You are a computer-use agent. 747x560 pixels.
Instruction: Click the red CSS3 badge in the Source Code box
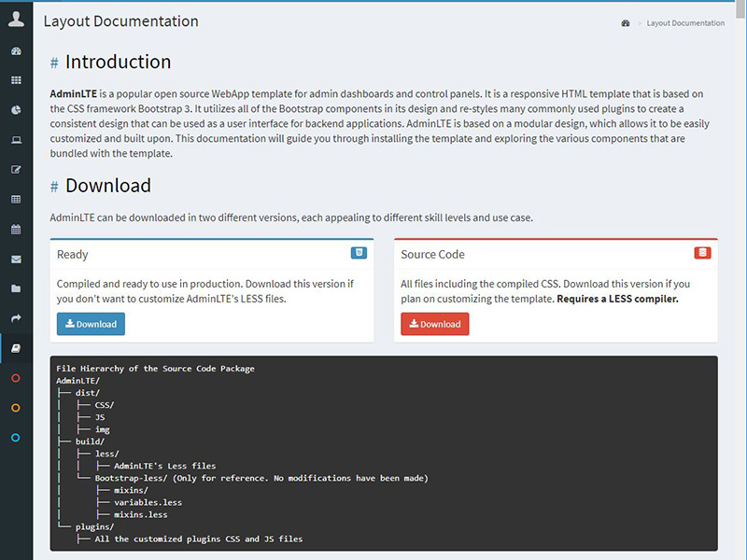click(x=703, y=253)
